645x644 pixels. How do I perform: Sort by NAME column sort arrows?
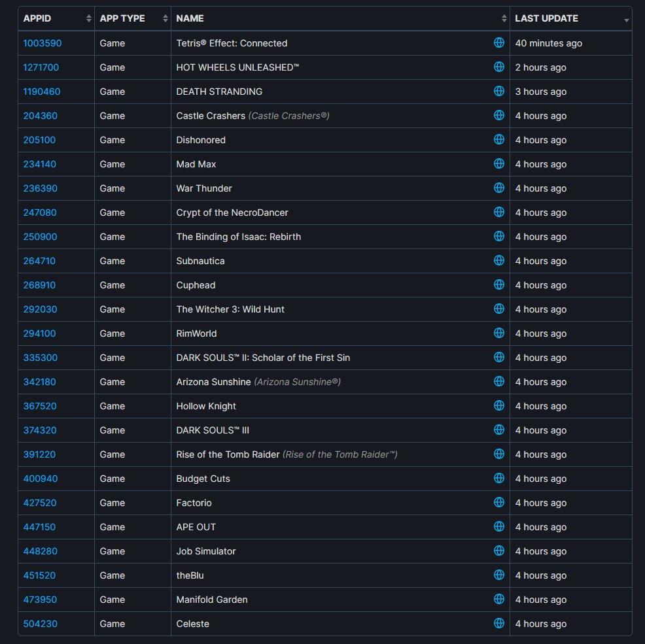504,18
